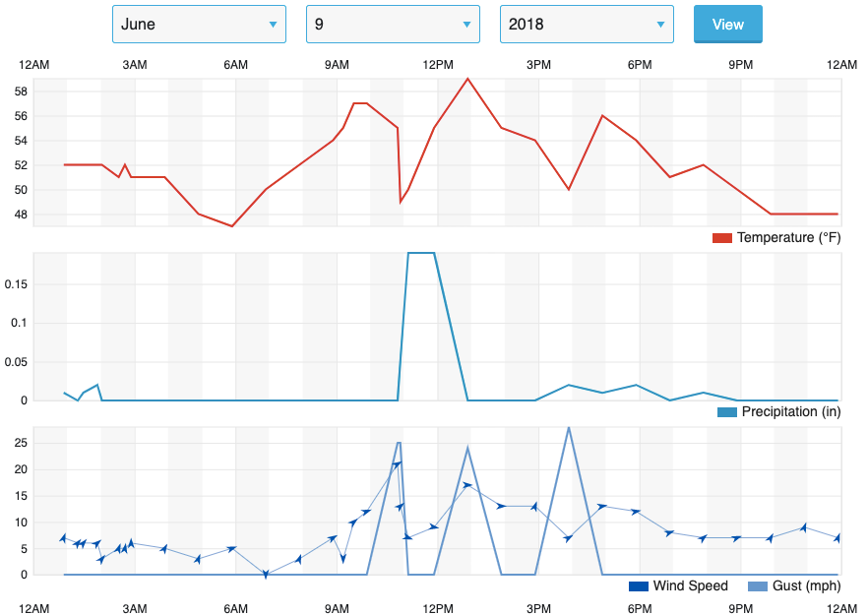Viewport: 868px width, 615px height.
Task: Toggle the Precipitation (in) legend entry
Action: coord(778,412)
